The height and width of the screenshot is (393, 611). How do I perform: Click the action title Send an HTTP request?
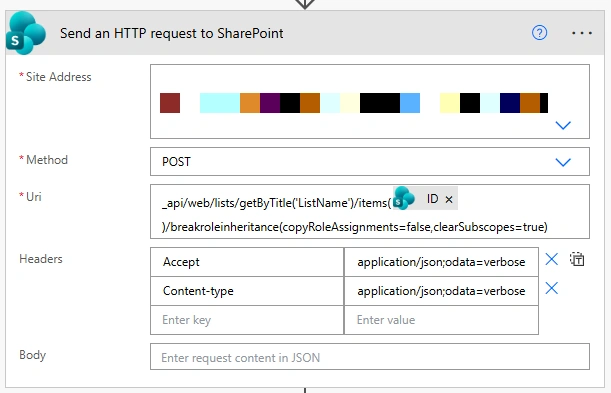pyautogui.click(x=171, y=33)
